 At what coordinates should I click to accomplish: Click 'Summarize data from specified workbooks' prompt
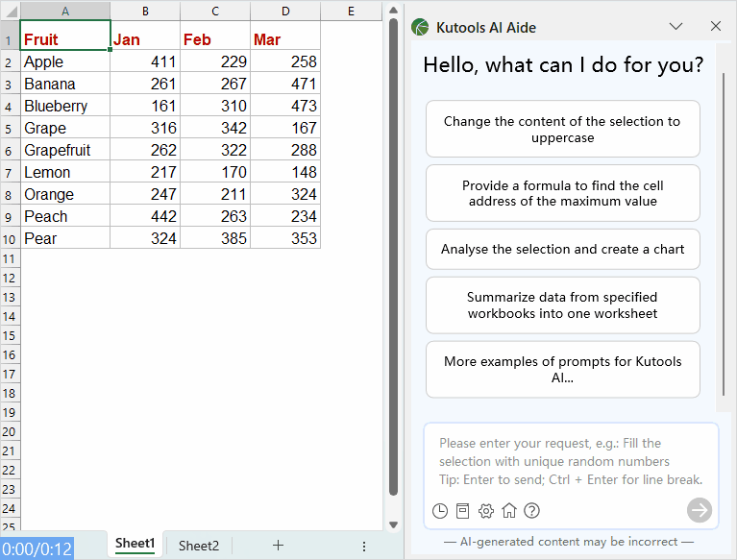[x=562, y=305]
